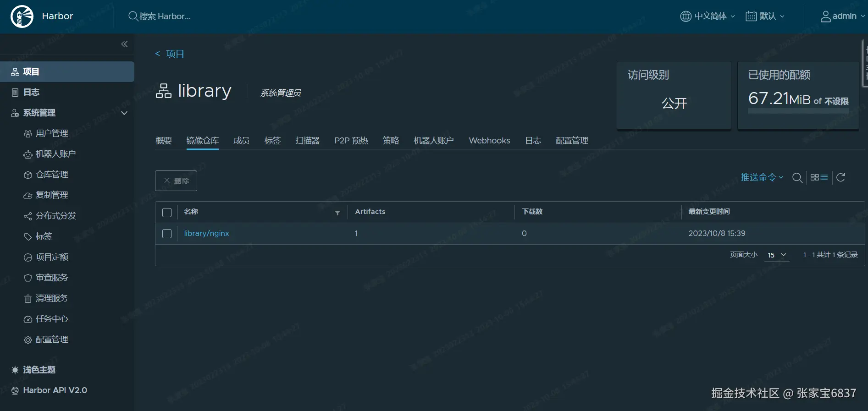
Task: Switch to the project 机器人账户 tab
Action: (434, 141)
